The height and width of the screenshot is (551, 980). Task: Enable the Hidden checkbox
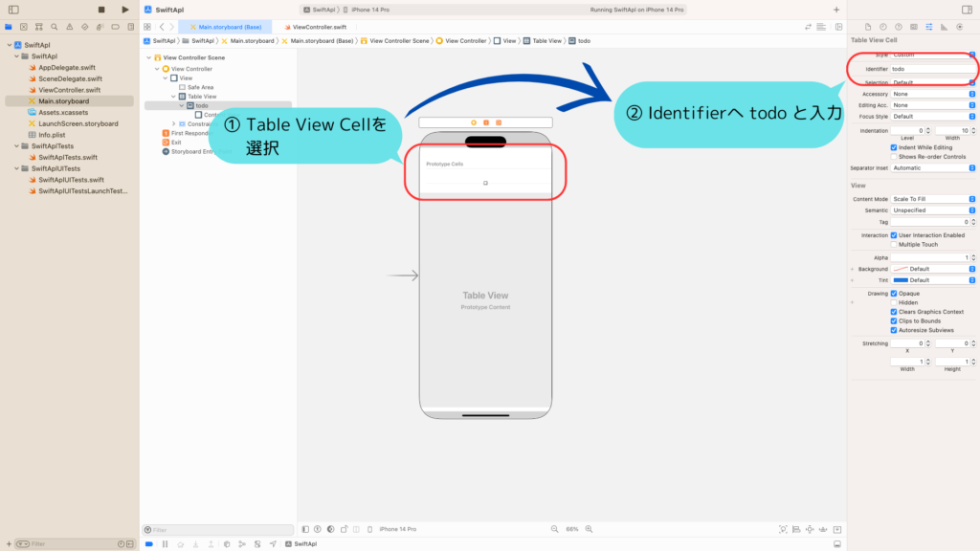[894, 302]
